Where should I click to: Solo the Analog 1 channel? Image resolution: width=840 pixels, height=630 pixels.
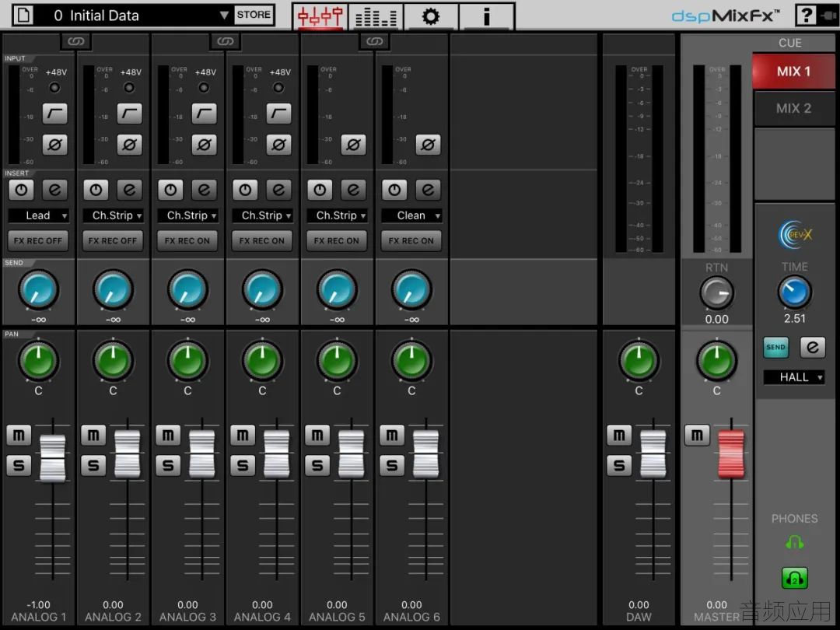click(x=19, y=466)
